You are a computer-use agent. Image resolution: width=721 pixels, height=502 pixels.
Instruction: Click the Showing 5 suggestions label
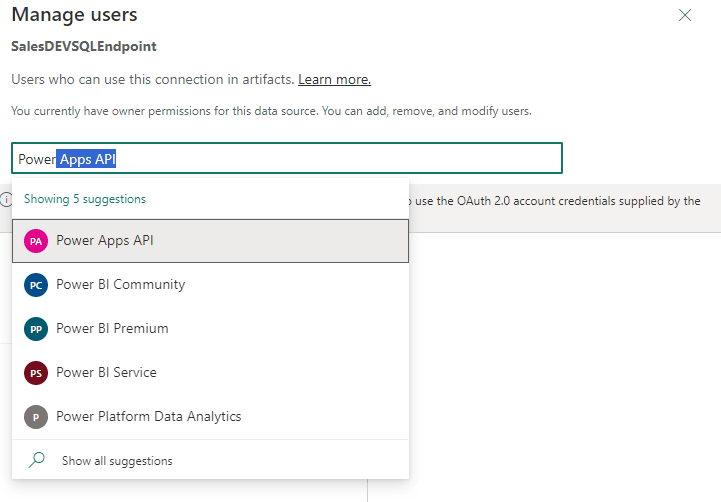click(85, 199)
